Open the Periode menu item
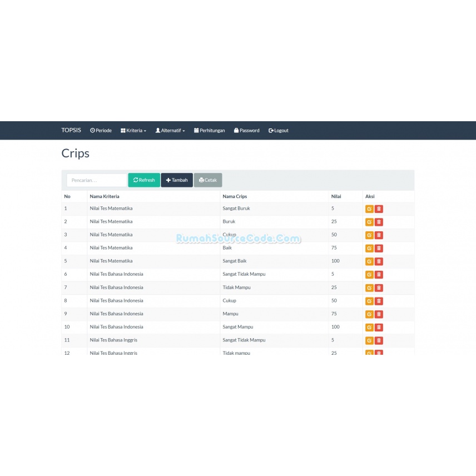 (101, 131)
